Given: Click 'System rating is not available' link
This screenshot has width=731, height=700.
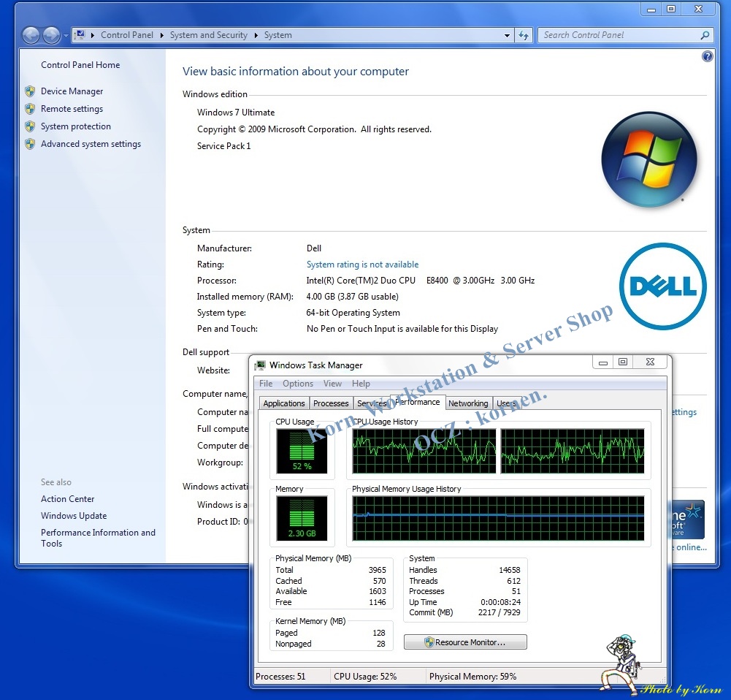Looking at the screenshot, I should pos(362,265).
